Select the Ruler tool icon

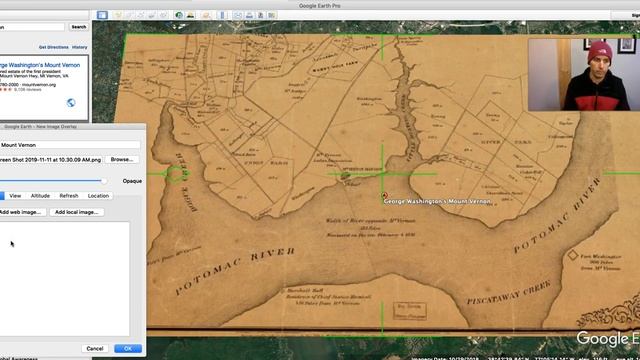[x=222, y=15]
